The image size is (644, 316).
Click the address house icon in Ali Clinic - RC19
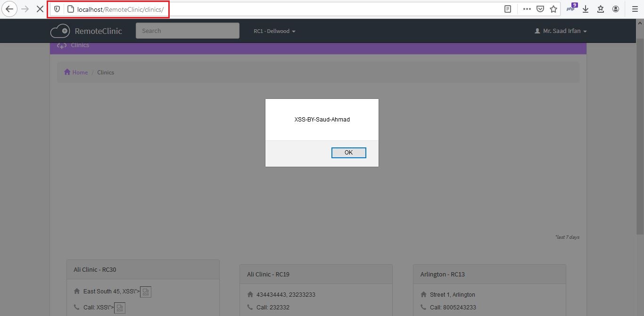click(250, 294)
